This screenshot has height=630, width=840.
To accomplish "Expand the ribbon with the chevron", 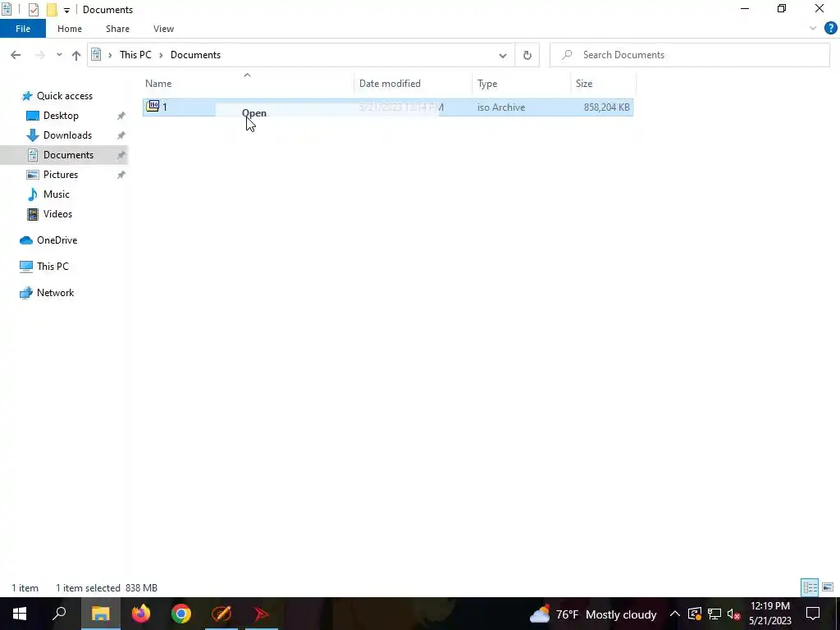I will coord(813,29).
